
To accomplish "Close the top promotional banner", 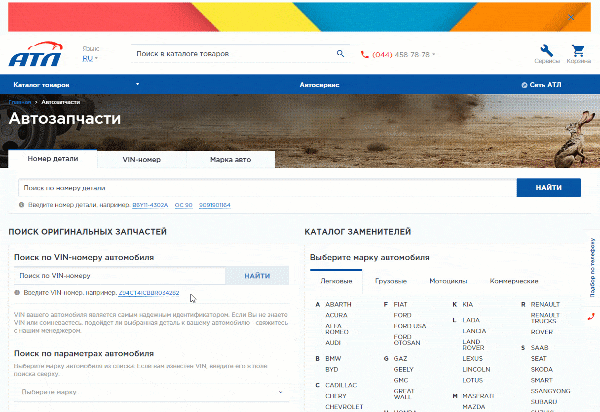I will click(571, 17).
